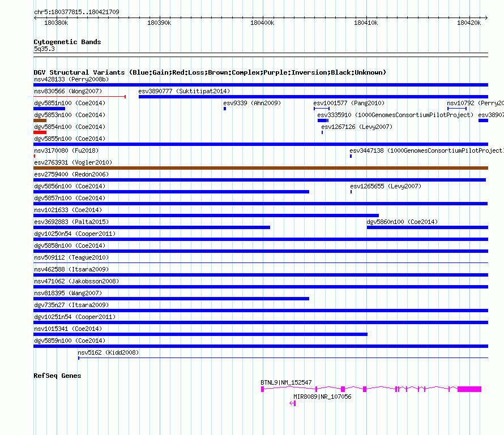
Task: Click the esv1265655 (Levy2007) variant label
Action: tap(386, 186)
